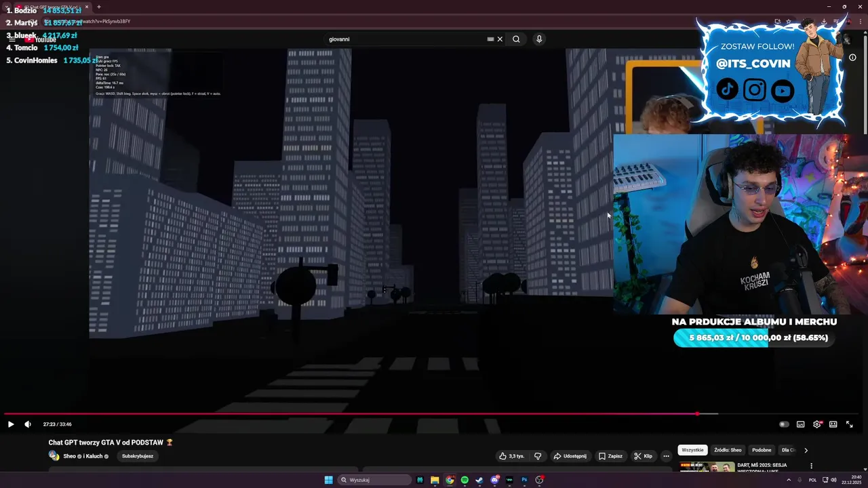
Task: Open a new browser tab
Action: pyautogui.click(x=99, y=7)
